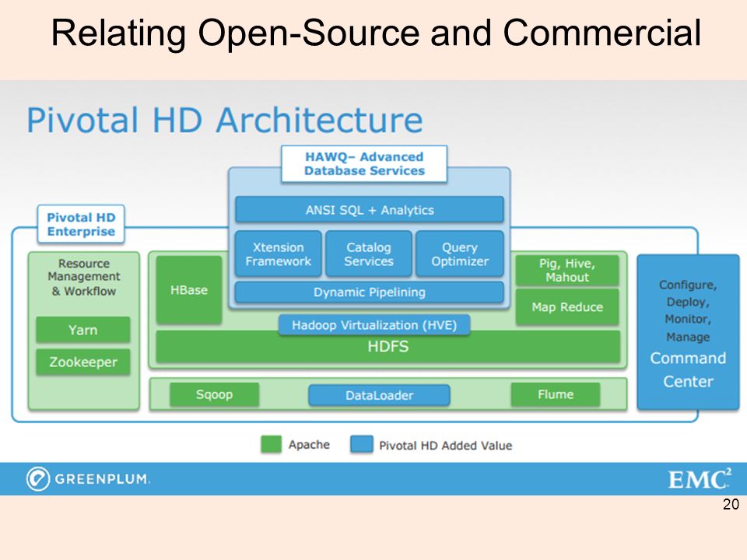747x560 pixels.
Task: Select the Map Reduce box
Action: 567,307
